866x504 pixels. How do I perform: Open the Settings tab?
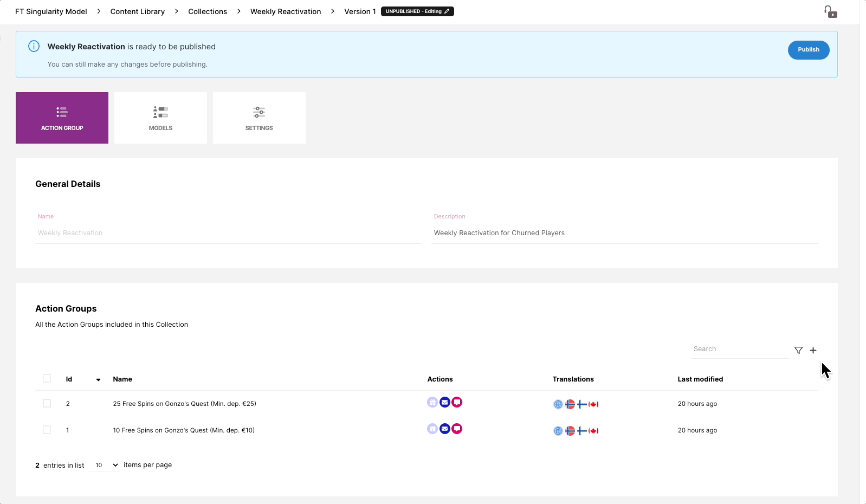tap(259, 118)
